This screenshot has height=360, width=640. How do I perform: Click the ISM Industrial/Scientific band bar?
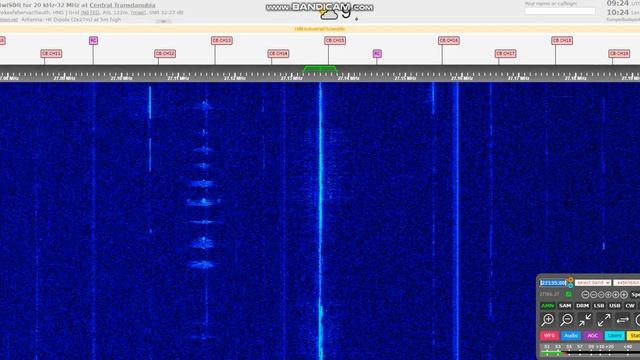320,29
